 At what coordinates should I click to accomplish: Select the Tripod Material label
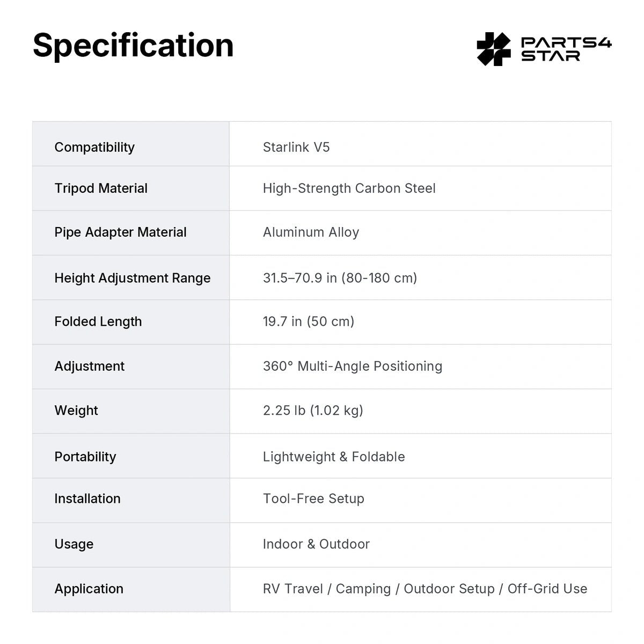(x=101, y=188)
